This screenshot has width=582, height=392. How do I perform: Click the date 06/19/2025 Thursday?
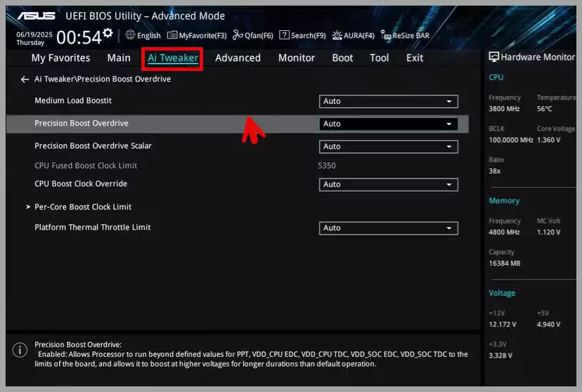[34, 39]
